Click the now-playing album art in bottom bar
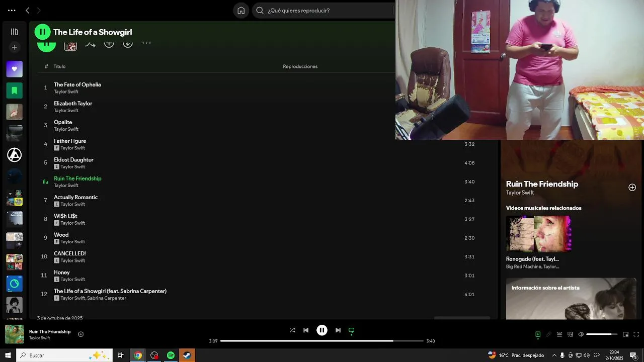This screenshot has width=644, height=362. coord(15,334)
